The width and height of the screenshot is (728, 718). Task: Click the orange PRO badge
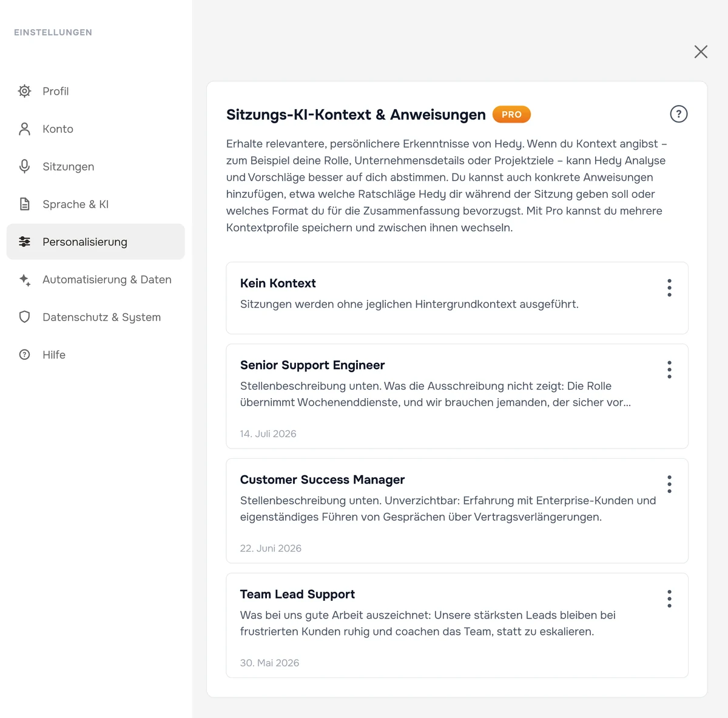pos(511,114)
